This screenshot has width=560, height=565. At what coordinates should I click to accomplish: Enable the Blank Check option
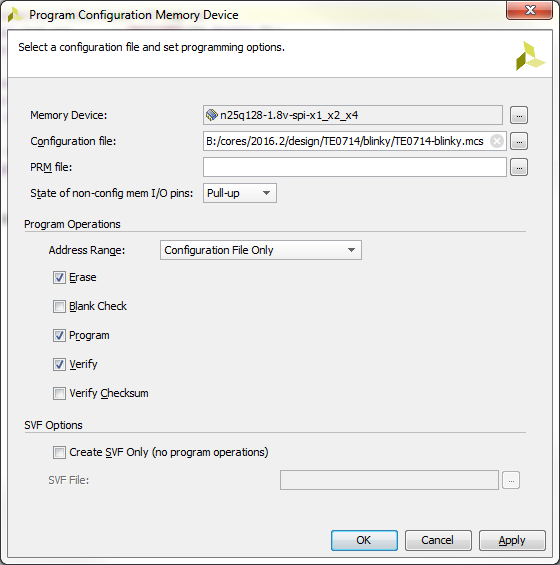[x=59, y=307]
